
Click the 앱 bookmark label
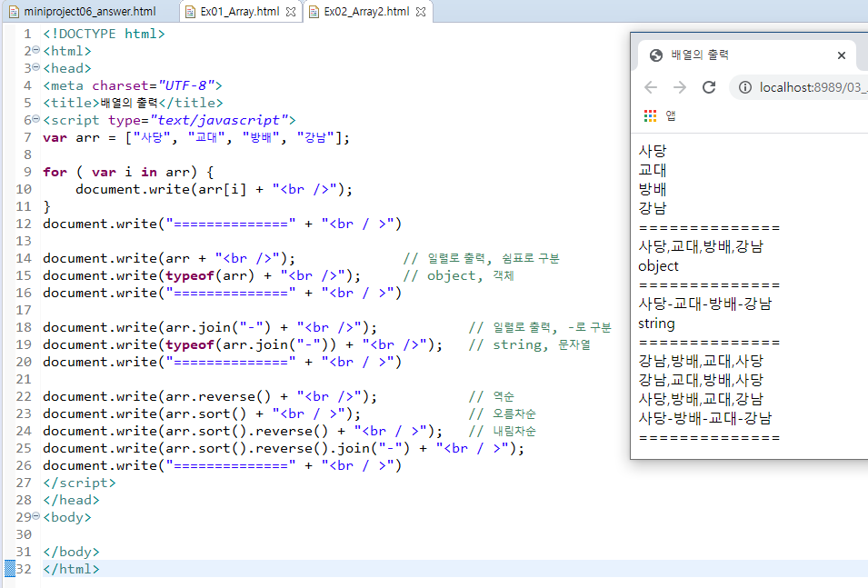pos(671,115)
